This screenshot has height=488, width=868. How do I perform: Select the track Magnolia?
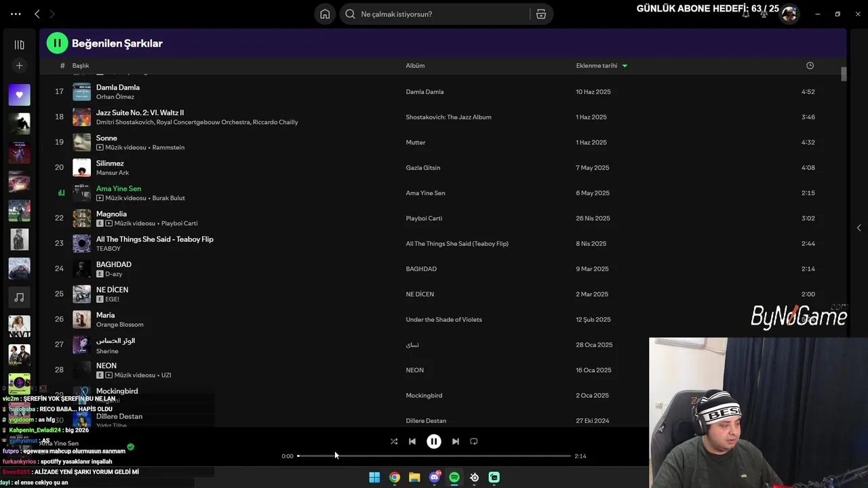(111, 213)
